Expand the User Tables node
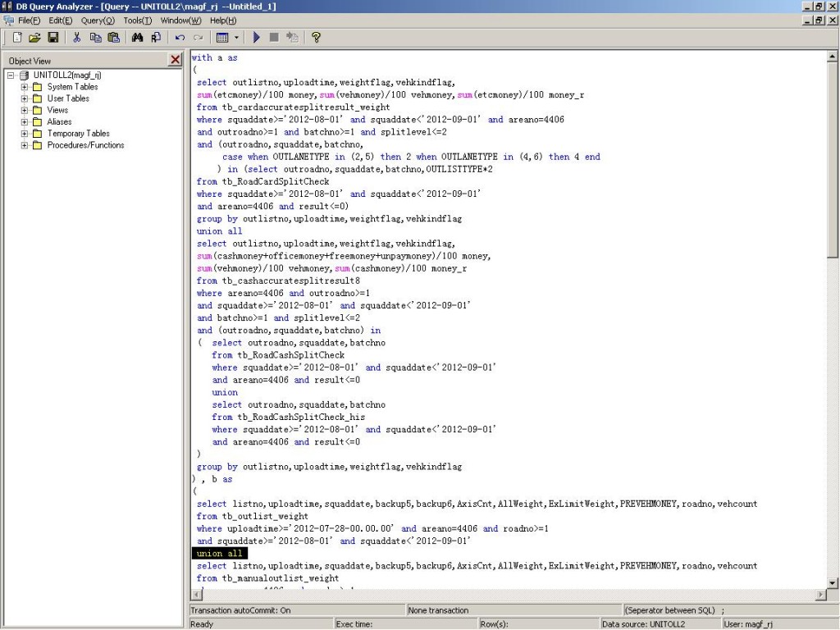 [25, 98]
